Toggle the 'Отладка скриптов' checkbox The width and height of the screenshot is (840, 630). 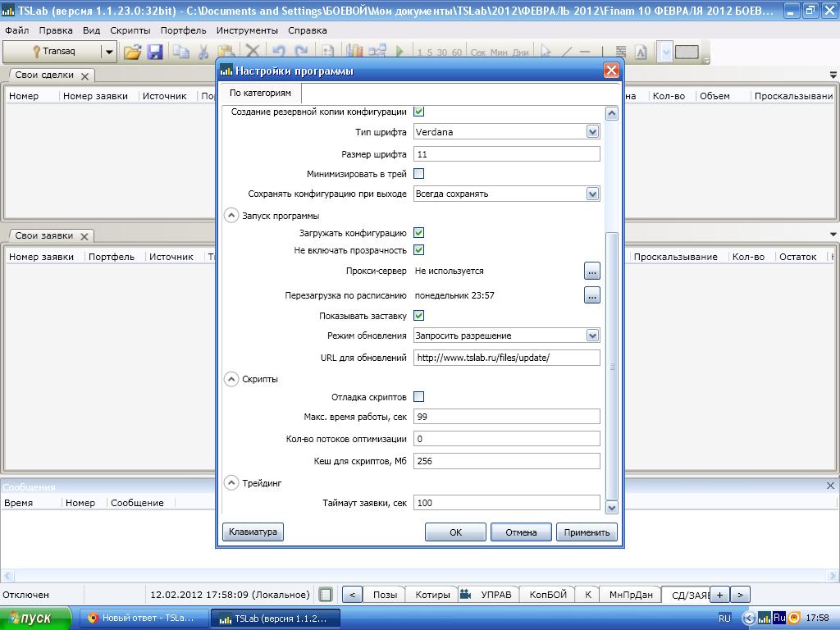pos(418,397)
